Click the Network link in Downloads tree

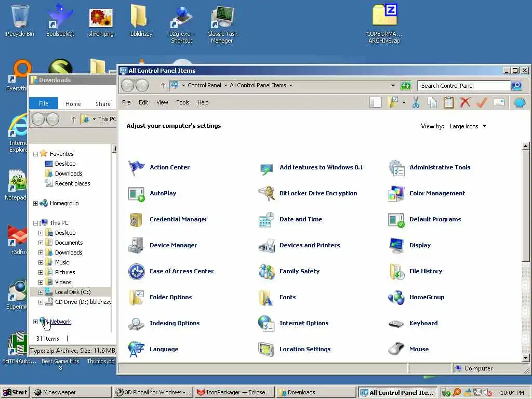(x=60, y=322)
